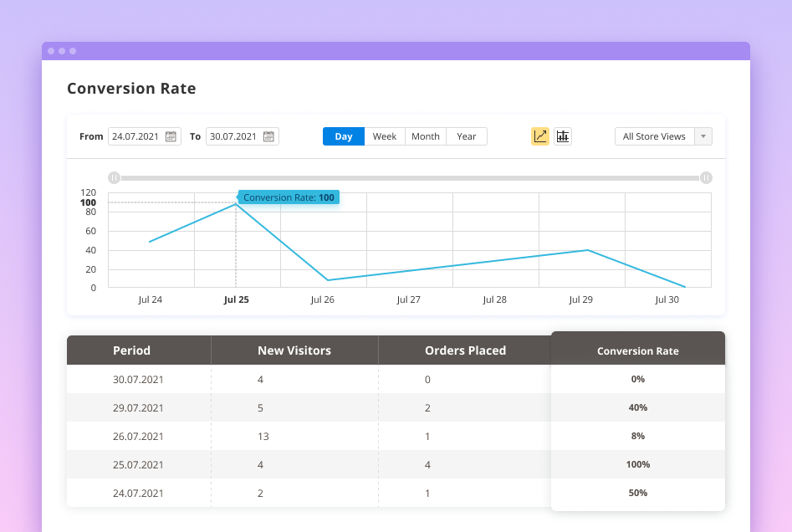
Task: Sort by Orders Placed column header
Action: [465, 350]
